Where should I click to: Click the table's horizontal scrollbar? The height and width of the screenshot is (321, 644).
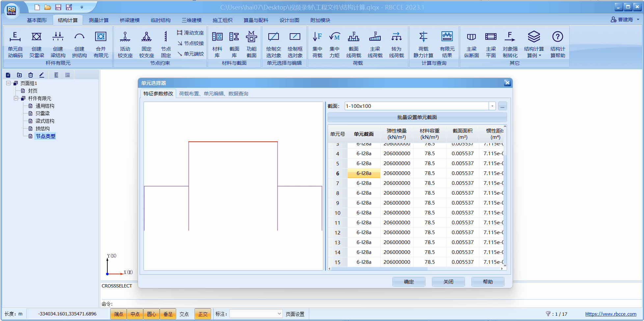tap(379, 269)
